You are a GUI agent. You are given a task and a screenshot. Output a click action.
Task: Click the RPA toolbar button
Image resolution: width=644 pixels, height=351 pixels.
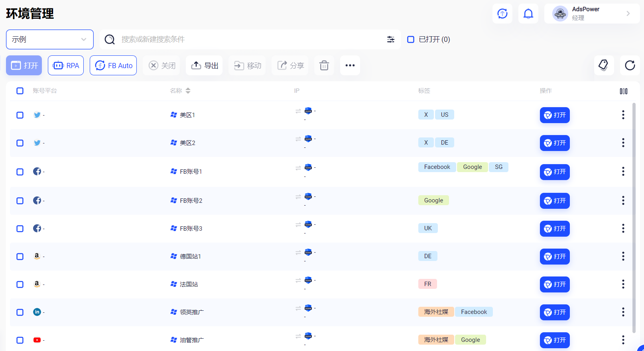66,65
